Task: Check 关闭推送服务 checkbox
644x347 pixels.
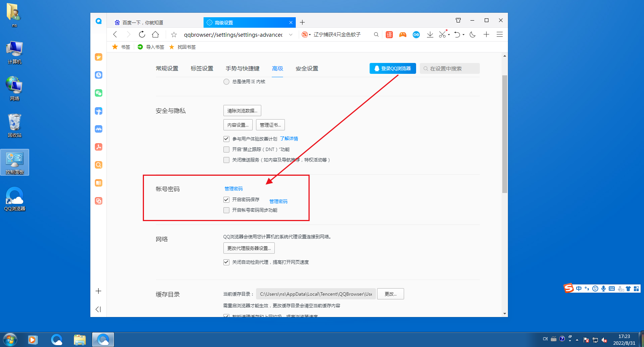Action: pos(226,160)
